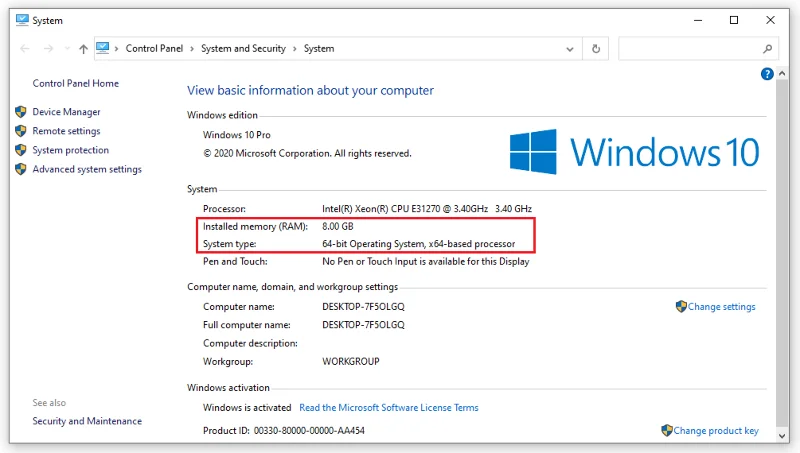Image resolution: width=800 pixels, height=453 pixels.
Task: Open the recent locations dropdown arrow
Action: tap(67, 49)
